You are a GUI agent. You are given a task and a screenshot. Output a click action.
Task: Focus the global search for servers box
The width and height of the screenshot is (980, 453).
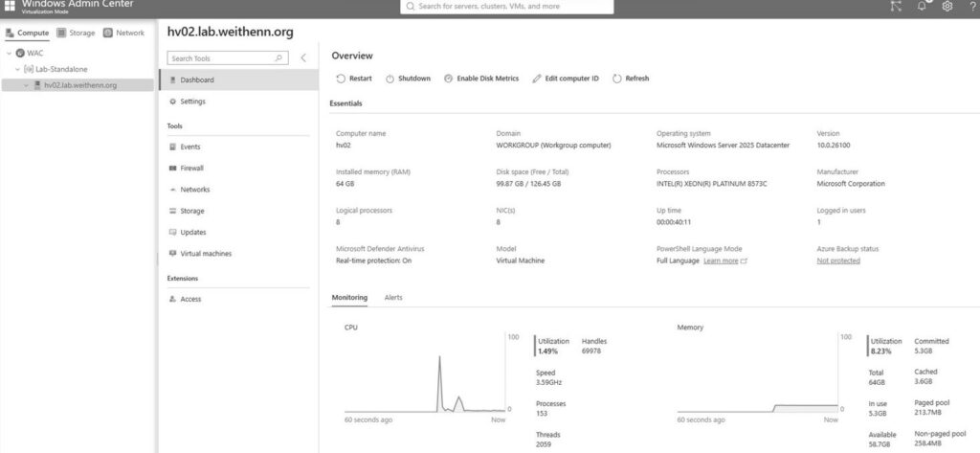507,7
